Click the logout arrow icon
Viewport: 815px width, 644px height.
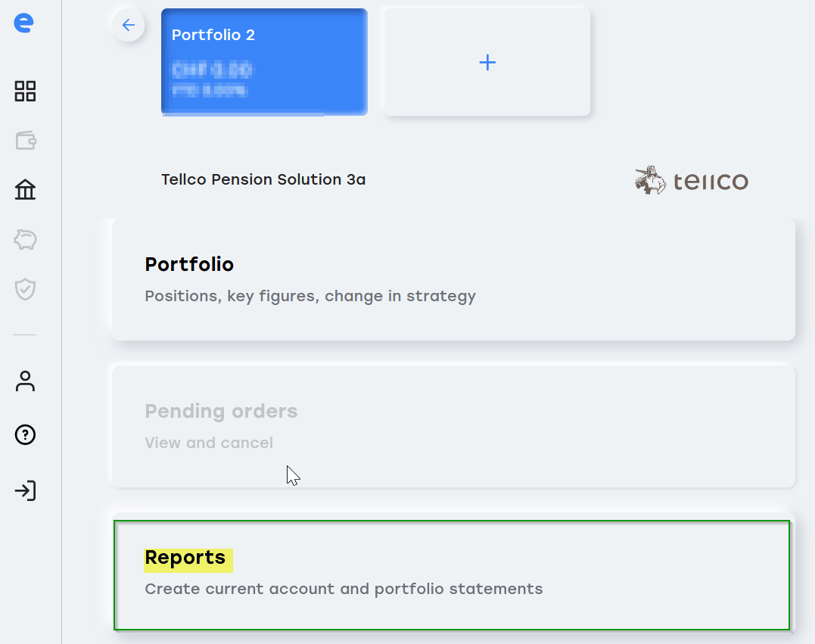pyautogui.click(x=25, y=490)
